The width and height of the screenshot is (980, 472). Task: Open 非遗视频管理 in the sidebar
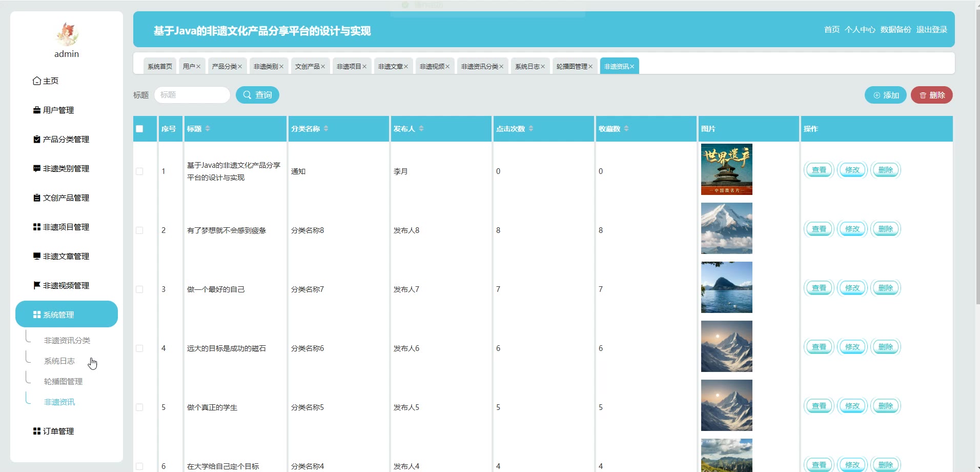[66, 286]
